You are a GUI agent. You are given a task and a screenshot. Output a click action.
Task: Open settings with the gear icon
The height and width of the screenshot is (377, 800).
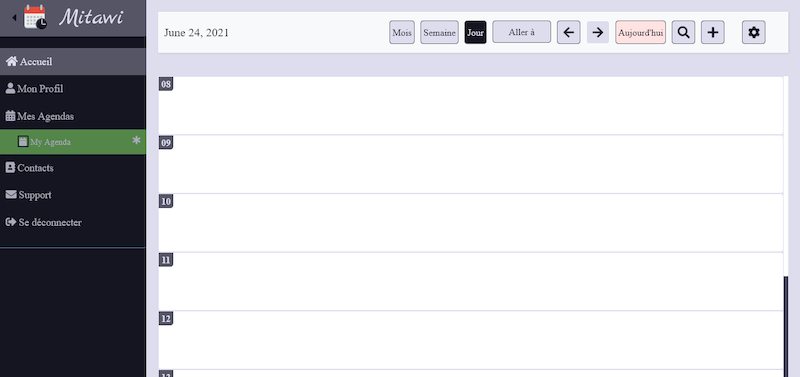pos(754,33)
